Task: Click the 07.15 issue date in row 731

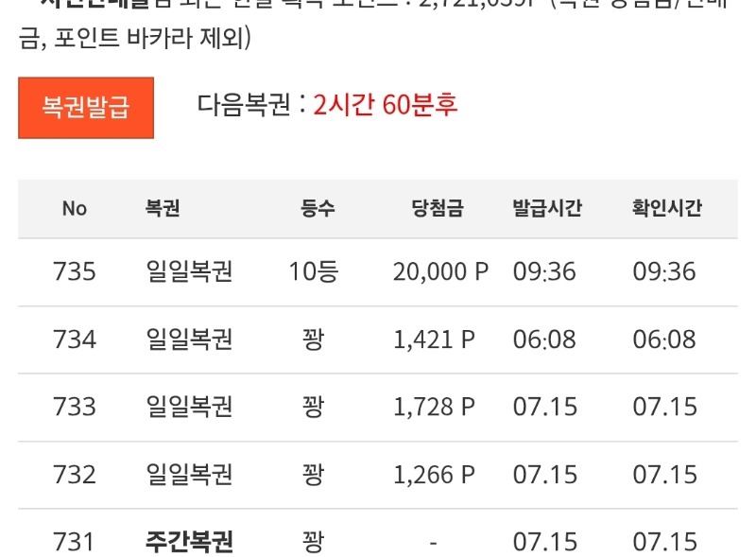Action: pyautogui.click(x=545, y=542)
